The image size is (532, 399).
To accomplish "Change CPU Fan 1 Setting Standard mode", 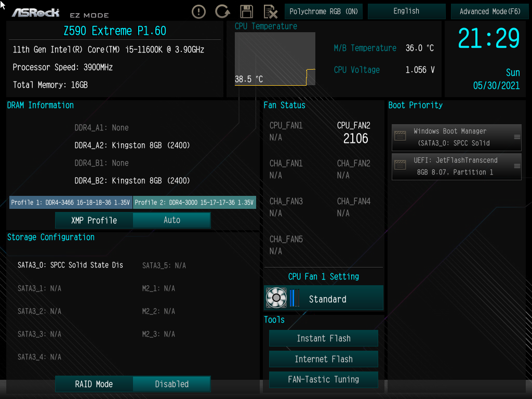I will 324,298.
